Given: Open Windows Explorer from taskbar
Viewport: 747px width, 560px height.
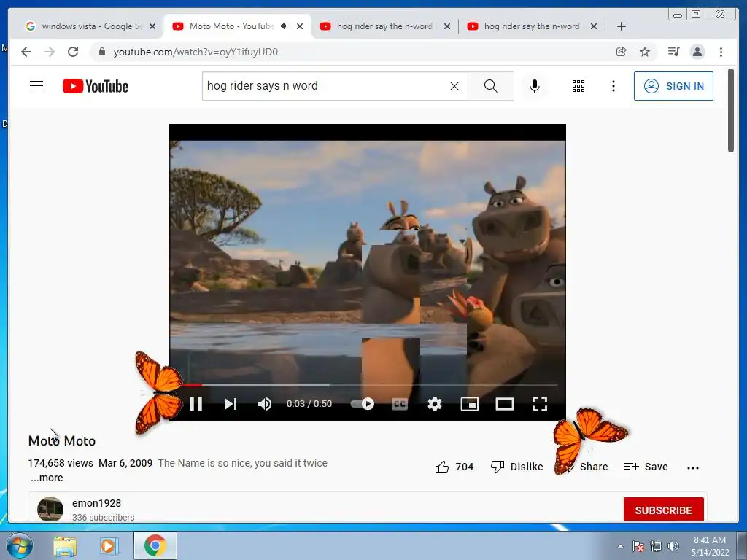Looking at the screenshot, I should [65, 546].
